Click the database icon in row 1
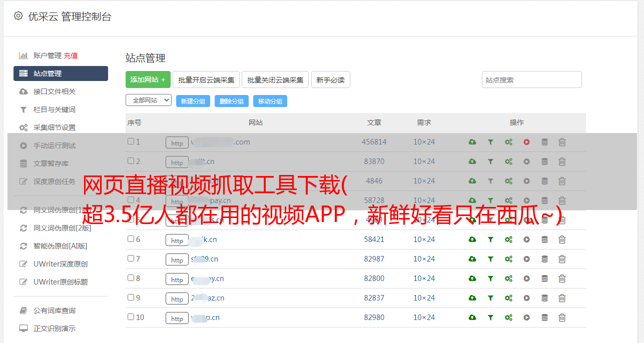This screenshot has width=644, height=343. [544, 142]
